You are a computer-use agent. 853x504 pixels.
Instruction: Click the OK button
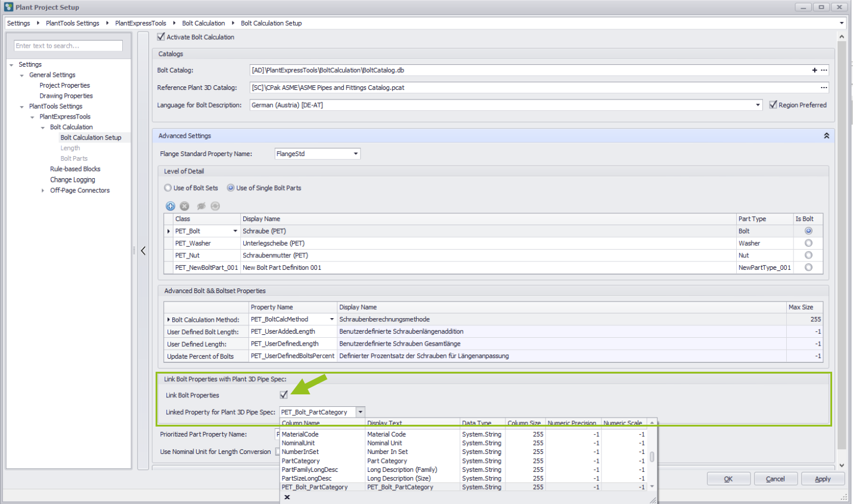(x=728, y=479)
